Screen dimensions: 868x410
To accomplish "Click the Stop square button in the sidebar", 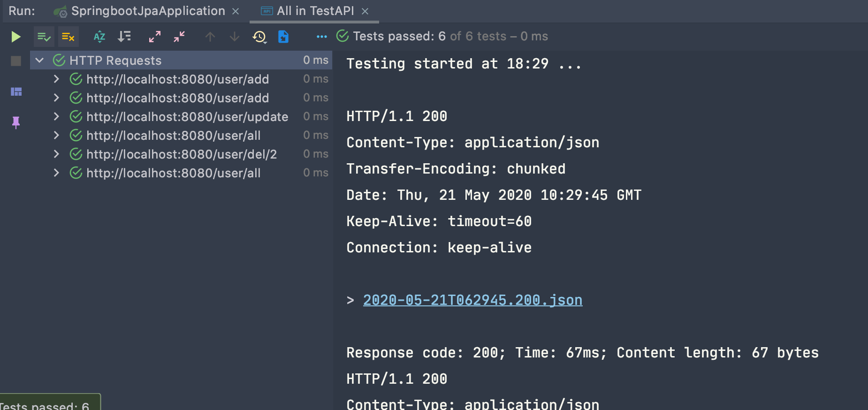I will 16,61.
